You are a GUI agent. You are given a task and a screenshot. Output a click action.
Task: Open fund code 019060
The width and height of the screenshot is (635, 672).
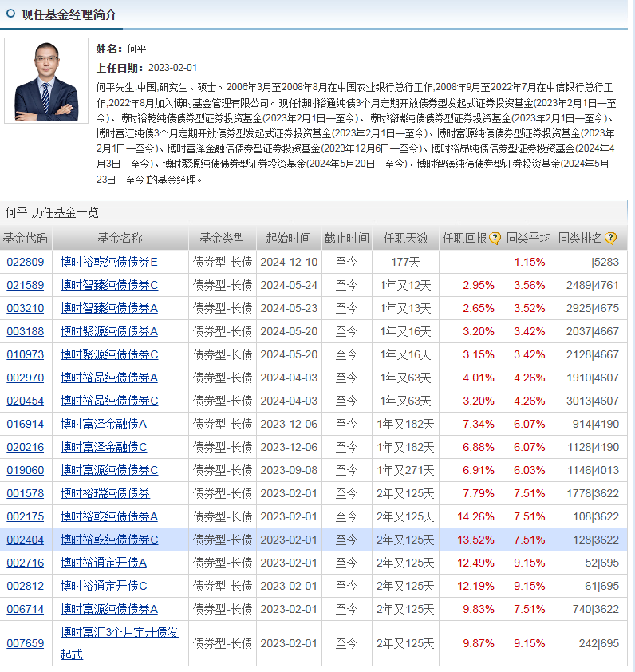[26, 470]
